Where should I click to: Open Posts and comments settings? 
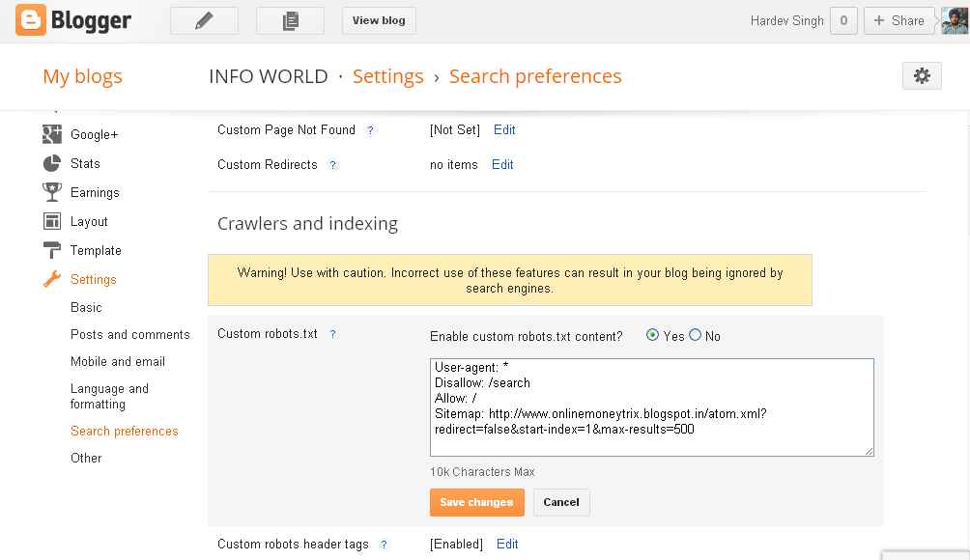(x=129, y=334)
